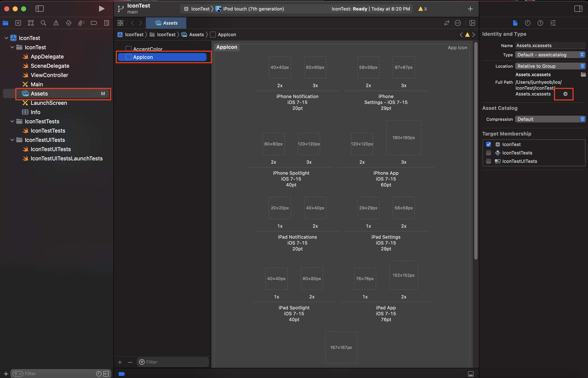Open the History inspector clock icon
The image size is (588, 378).
[x=528, y=23]
